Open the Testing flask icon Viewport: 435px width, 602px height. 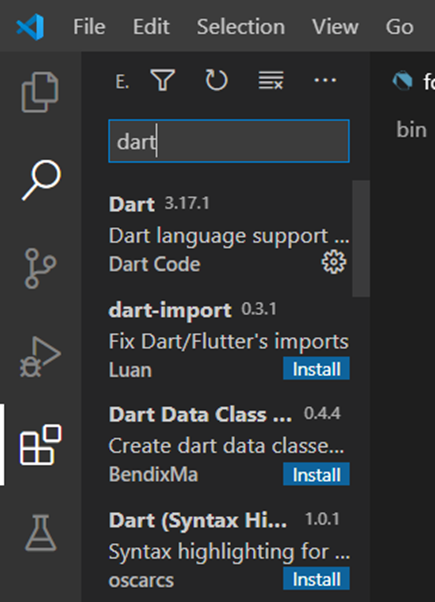41,533
